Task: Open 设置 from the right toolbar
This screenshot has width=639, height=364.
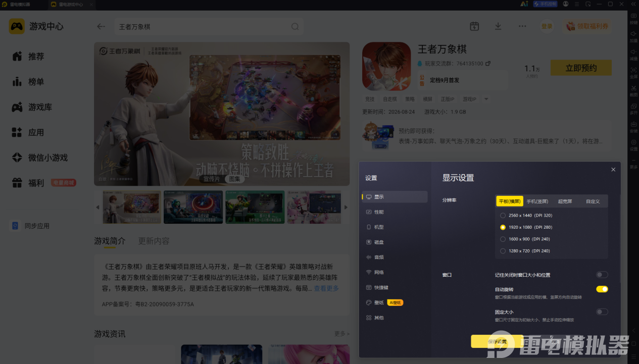Action: coord(633,145)
